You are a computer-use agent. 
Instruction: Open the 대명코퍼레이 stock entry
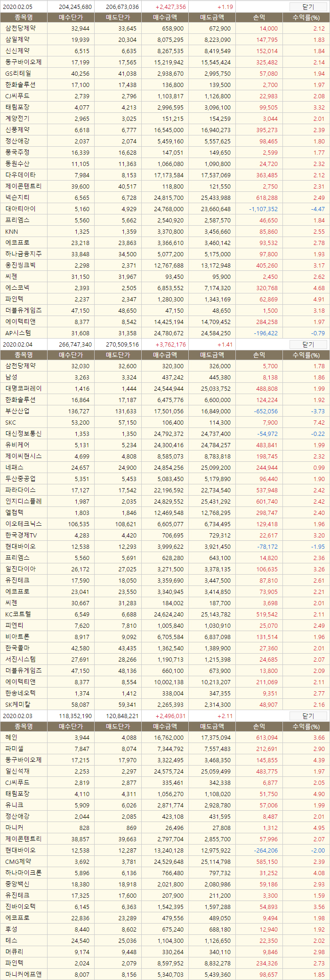coord(24,388)
